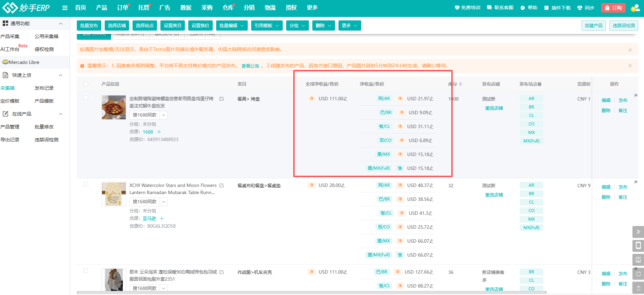Image resolution: width=644 pixels, height=295 pixels.
Task: Expand the 引用模板 dropdown menu
Action: pyautogui.click(x=267, y=25)
